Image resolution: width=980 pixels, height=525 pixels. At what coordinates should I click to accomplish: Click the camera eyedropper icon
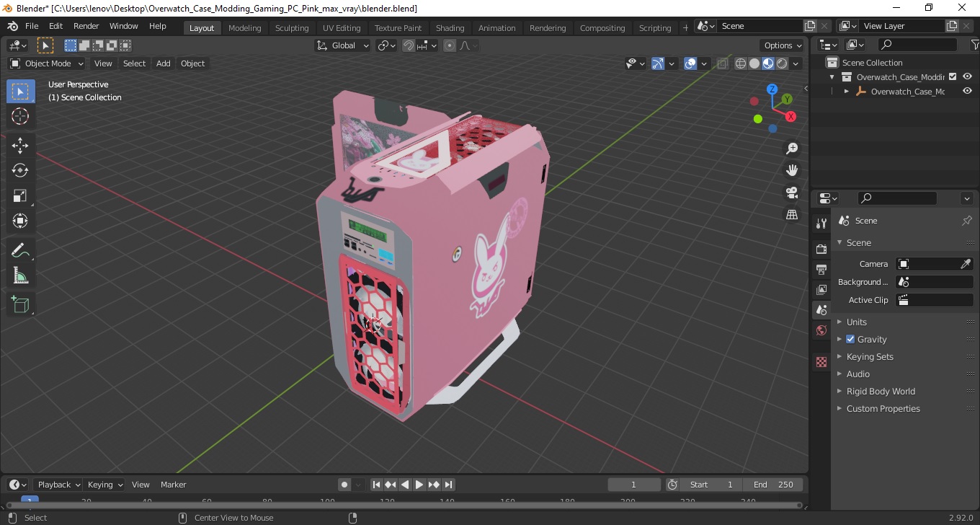tap(966, 264)
